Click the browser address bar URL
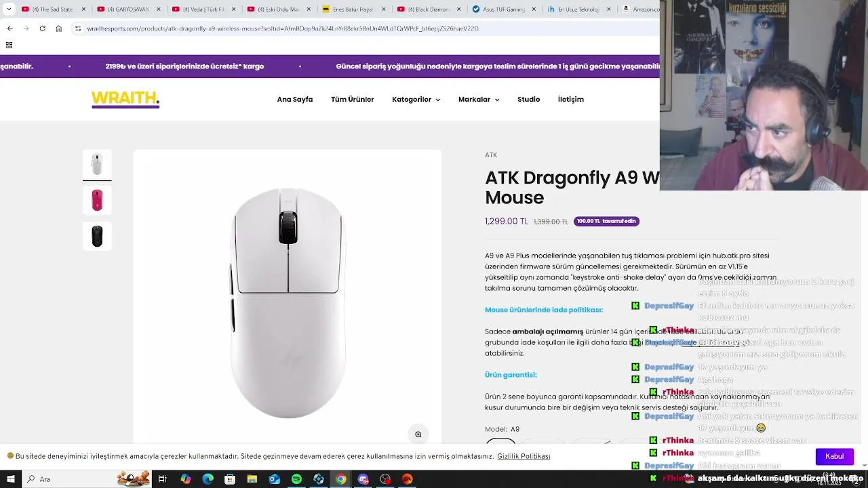Image resolution: width=868 pixels, height=488 pixels. click(283, 28)
